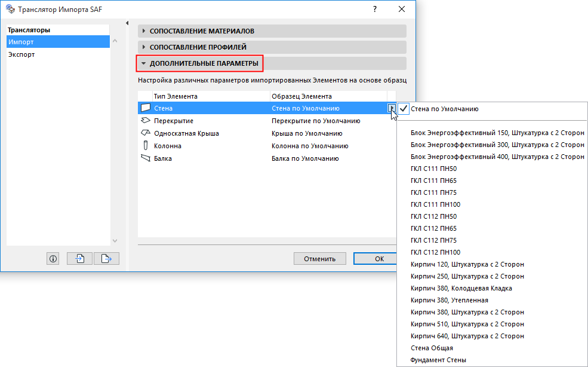Pick Кирпич 250, Штукатурка с 2 Сторон
The width and height of the screenshot is (588, 367).
point(492,276)
